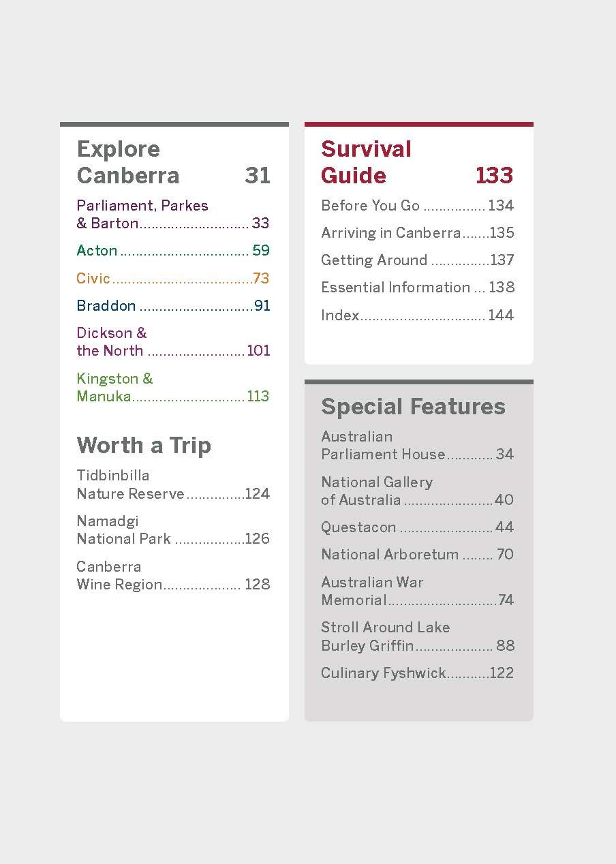Open the Kingston & Manuka entry

(x=173, y=387)
